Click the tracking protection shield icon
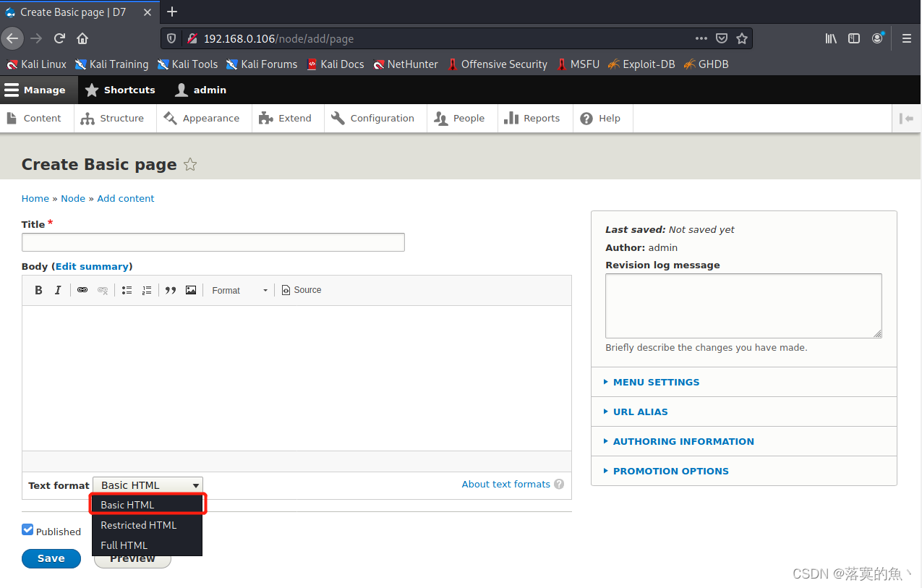Screen dimensions: 922x588 171,38
